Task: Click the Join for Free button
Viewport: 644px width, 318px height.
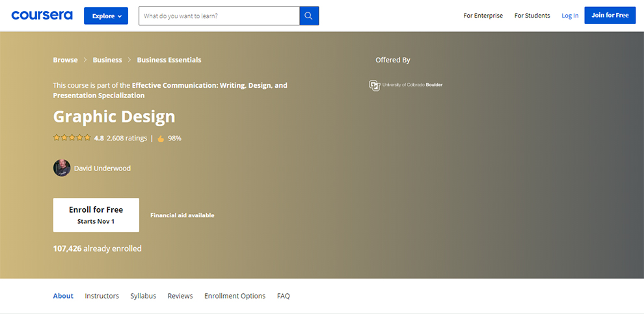Action: pos(610,15)
